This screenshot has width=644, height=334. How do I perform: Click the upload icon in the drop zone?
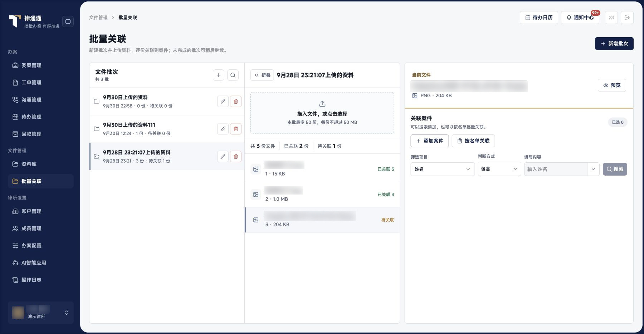point(322,104)
